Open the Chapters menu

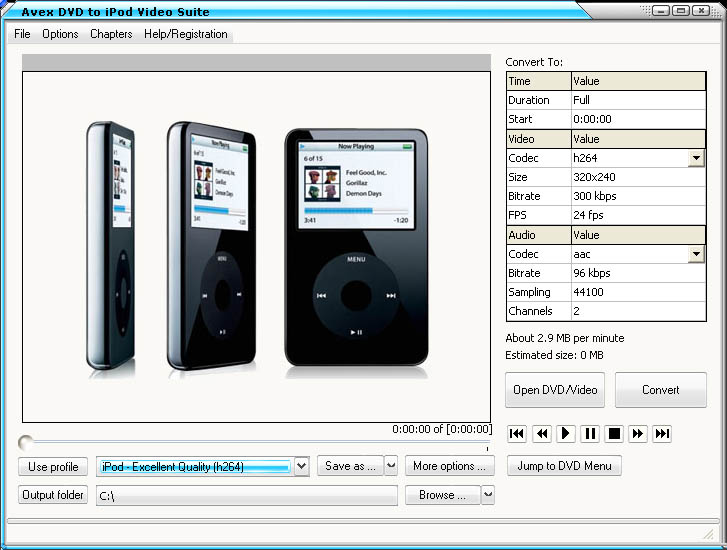(111, 34)
